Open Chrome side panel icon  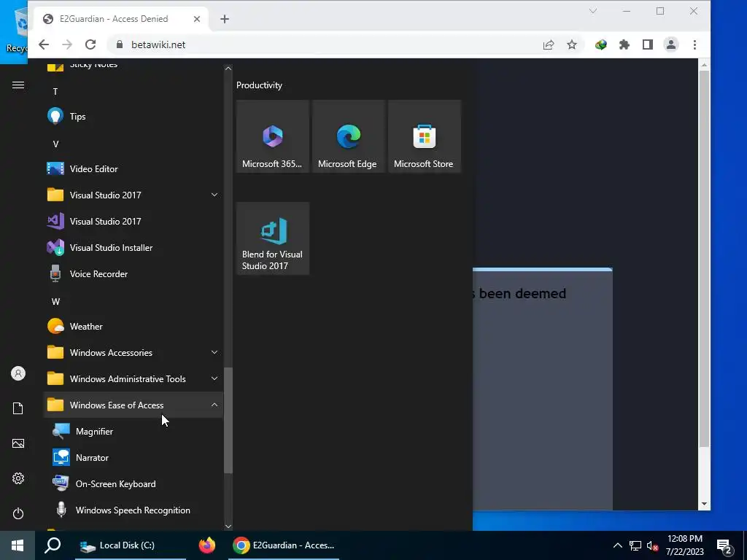[648, 44]
